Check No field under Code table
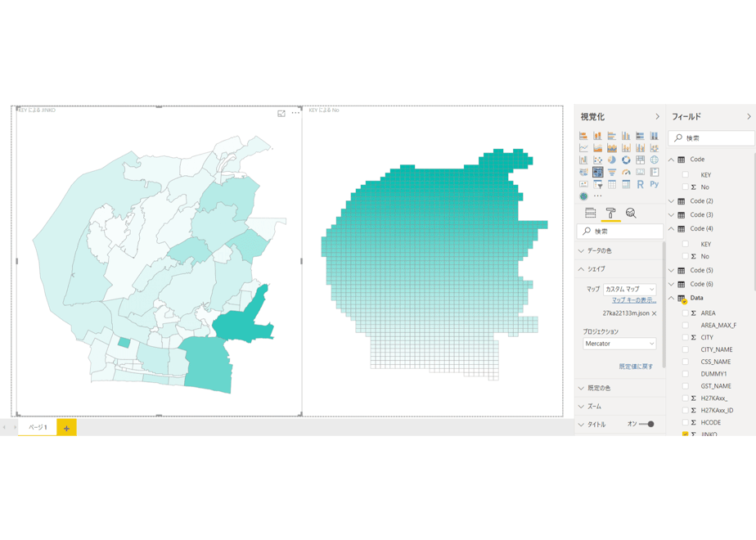The height and width of the screenshot is (540, 756). click(685, 187)
